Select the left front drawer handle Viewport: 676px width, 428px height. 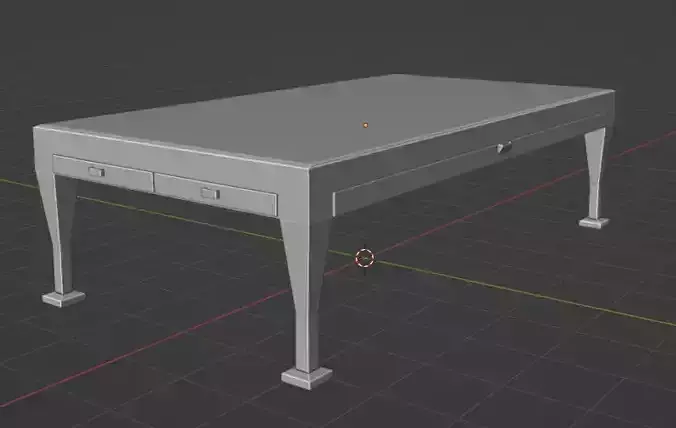click(x=97, y=172)
